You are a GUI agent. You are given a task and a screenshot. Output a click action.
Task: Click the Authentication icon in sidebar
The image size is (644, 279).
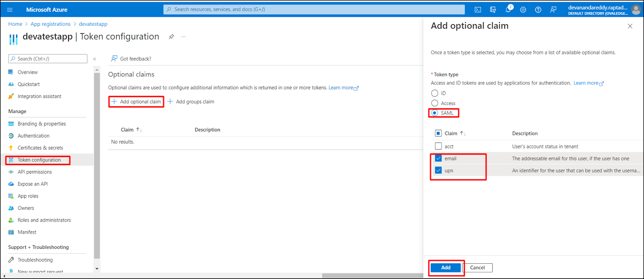(11, 136)
